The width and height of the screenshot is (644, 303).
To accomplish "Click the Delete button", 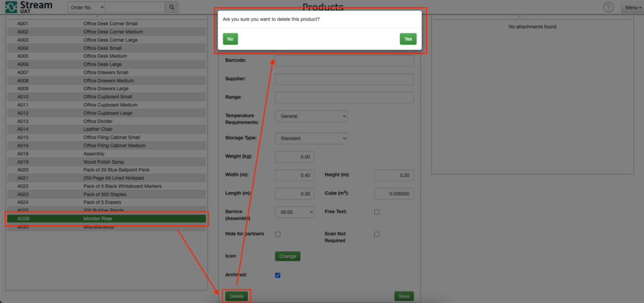I will pyautogui.click(x=236, y=297).
